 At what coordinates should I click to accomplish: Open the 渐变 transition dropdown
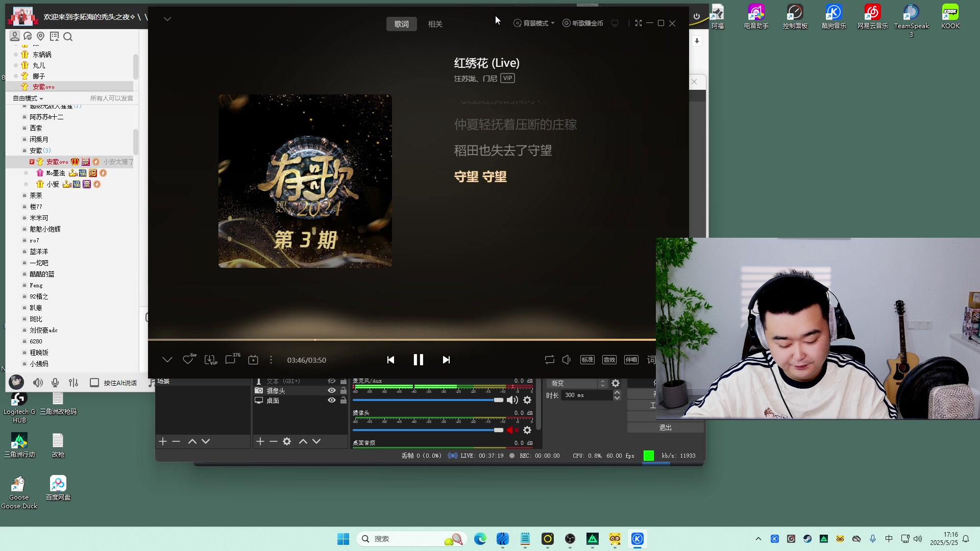click(577, 383)
